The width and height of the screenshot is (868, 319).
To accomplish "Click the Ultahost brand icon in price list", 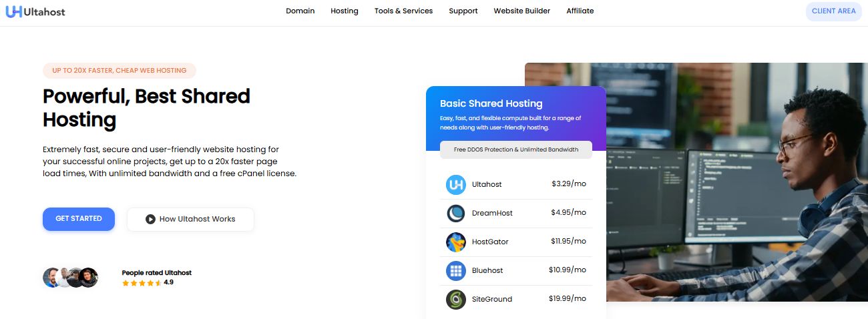I will click(456, 184).
